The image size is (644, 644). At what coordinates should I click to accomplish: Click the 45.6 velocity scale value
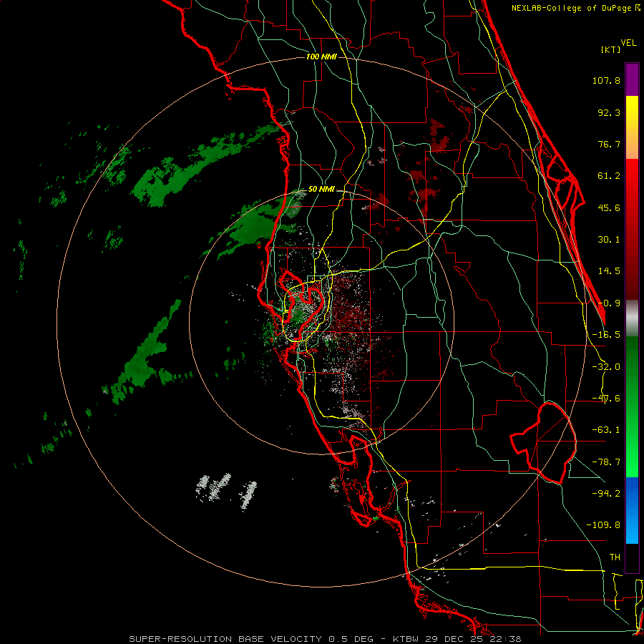click(x=609, y=208)
